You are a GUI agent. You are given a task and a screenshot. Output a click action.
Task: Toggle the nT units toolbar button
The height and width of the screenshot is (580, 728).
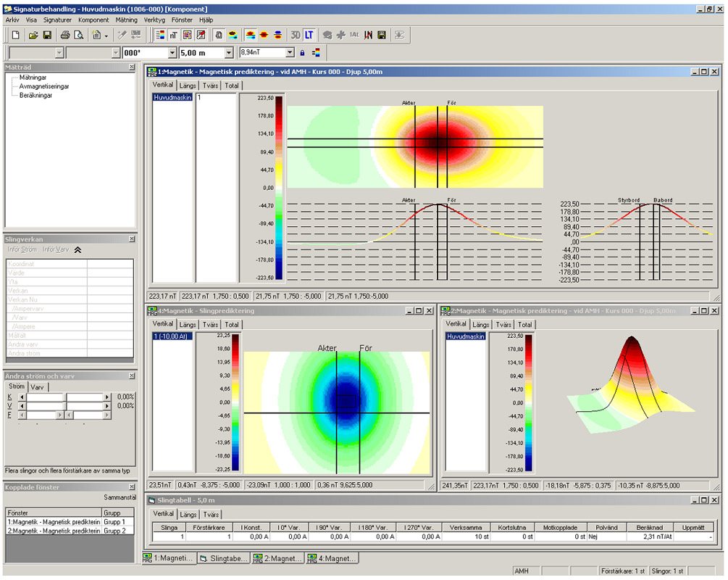pos(174,35)
